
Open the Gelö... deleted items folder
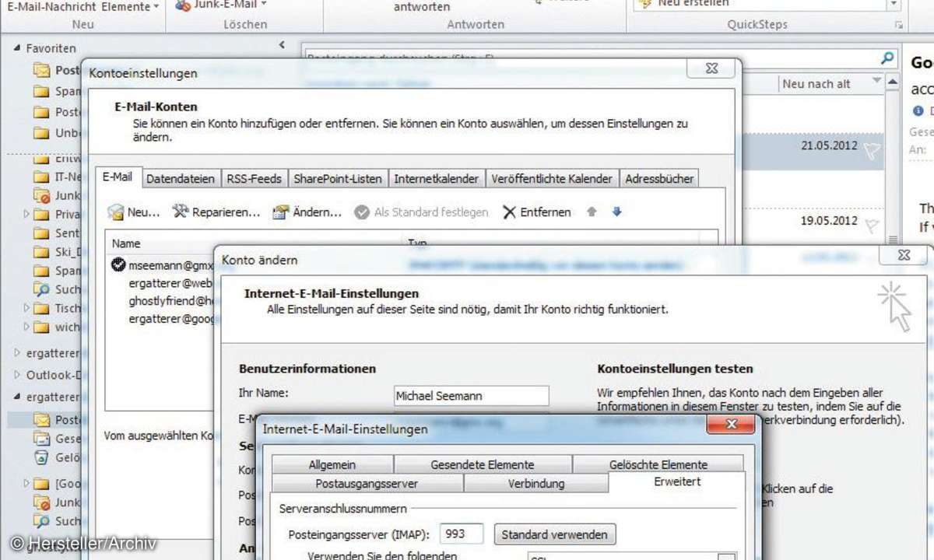58,457
